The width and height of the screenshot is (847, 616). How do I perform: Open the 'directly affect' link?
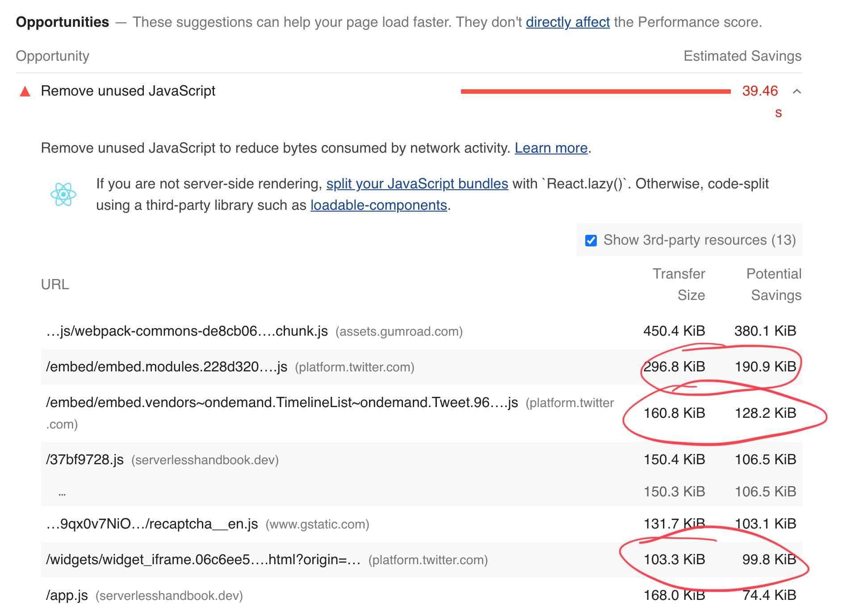[567, 22]
